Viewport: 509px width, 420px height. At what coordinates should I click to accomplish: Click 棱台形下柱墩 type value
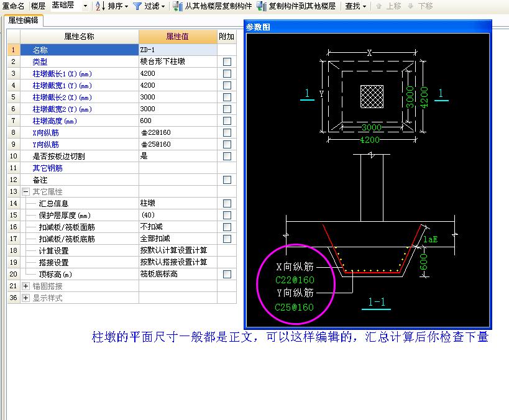click(x=178, y=62)
